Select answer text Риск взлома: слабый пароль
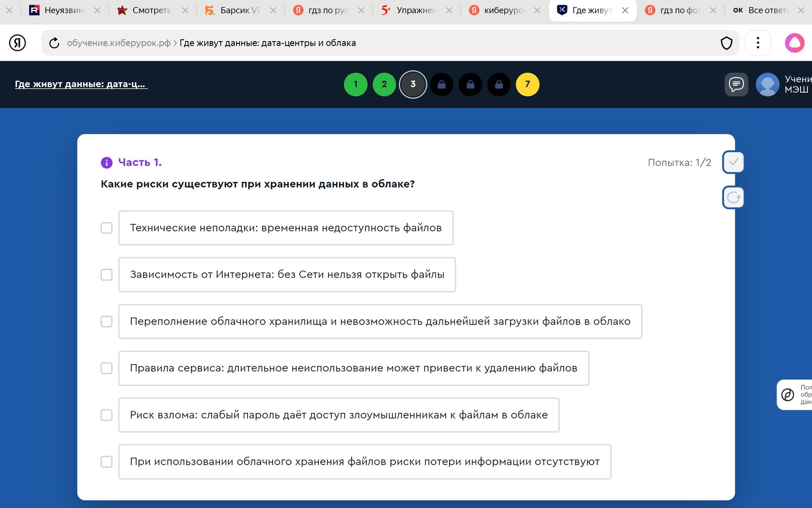This screenshot has height=508, width=812. (x=339, y=415)
